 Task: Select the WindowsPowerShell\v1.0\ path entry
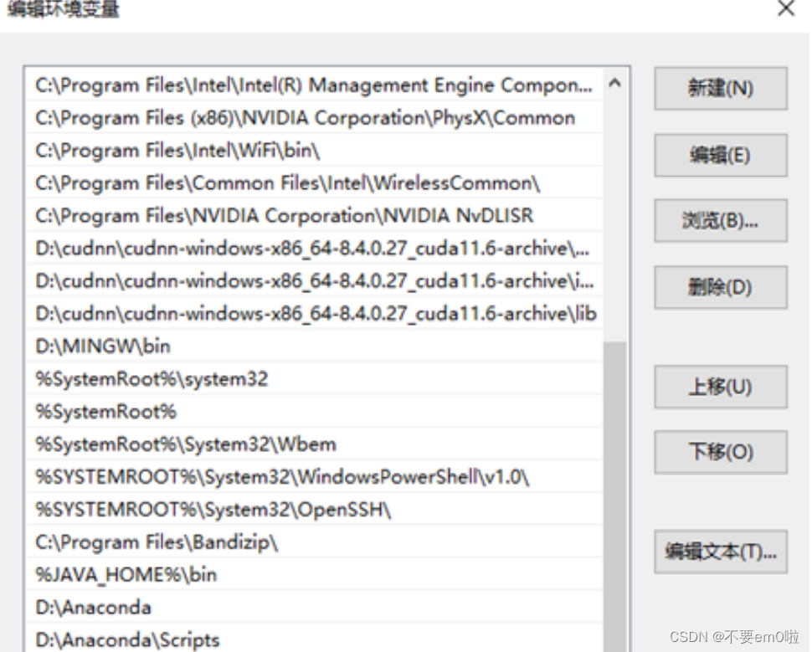(315, 476)
